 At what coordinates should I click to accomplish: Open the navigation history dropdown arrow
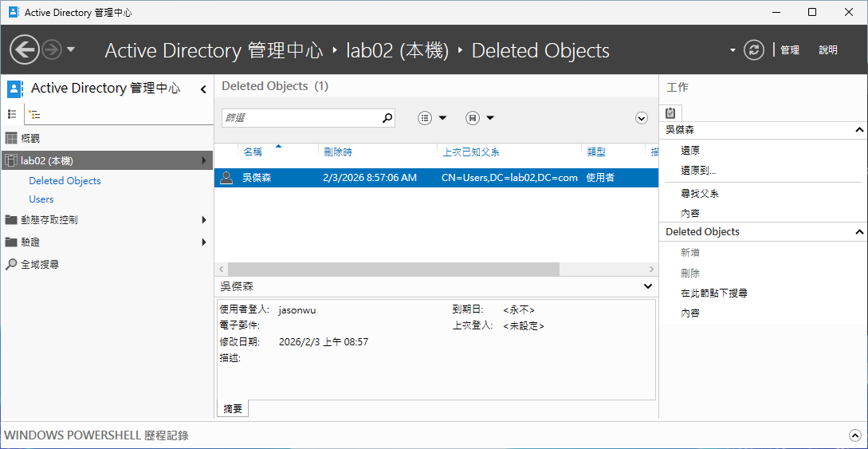pos(71,49)
